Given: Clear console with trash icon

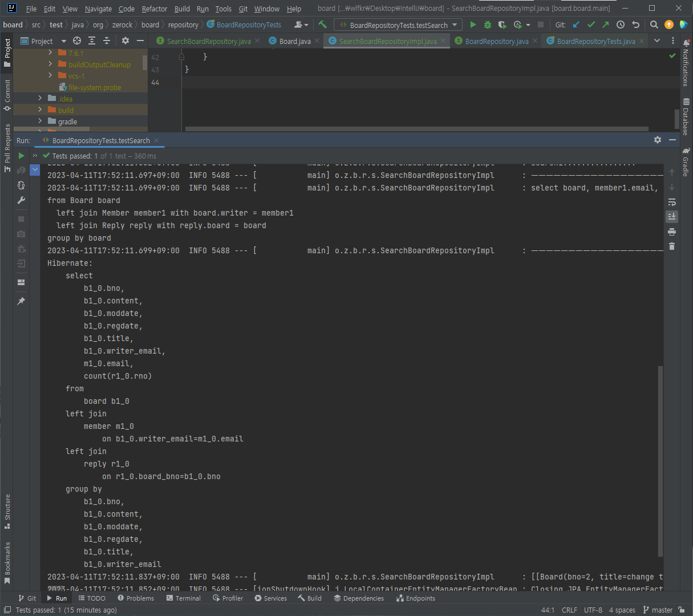Looking at the screenshot, I should pos(672,246).
